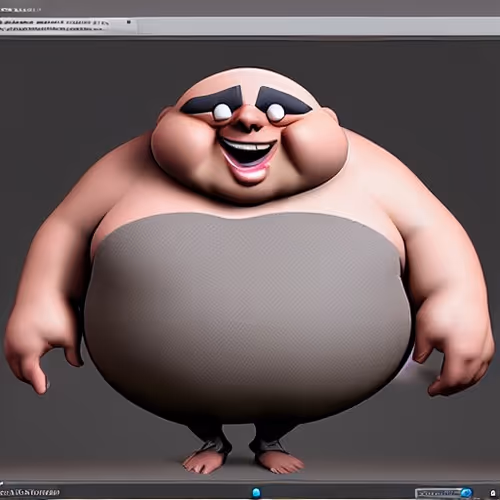Click the small dark square in the top toolbar

pos(129,22)
